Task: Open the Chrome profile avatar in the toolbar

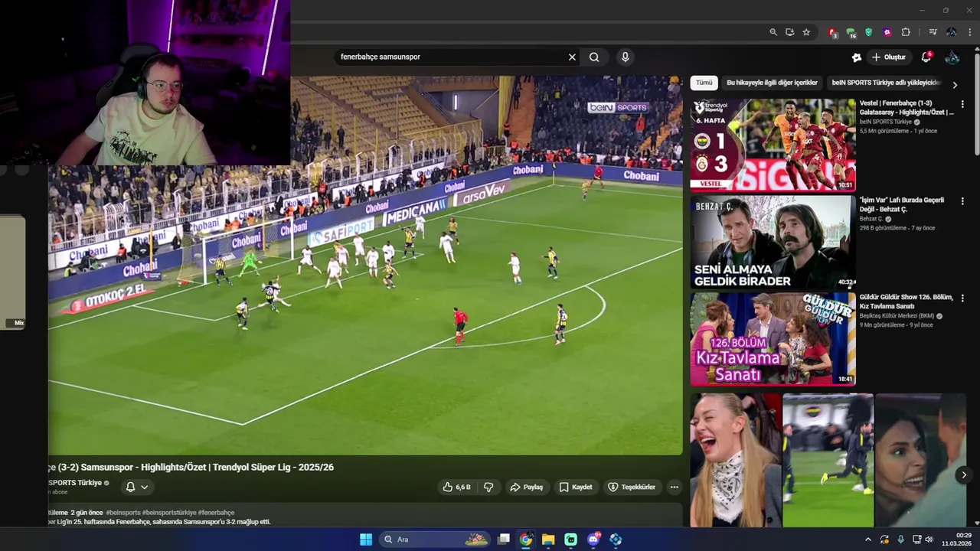Action: (x=951, y=32)
